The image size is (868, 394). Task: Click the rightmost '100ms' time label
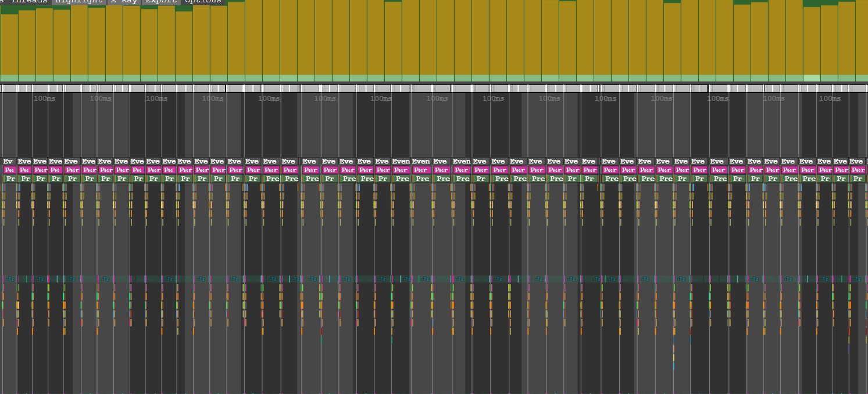click(x=830, y=98)
